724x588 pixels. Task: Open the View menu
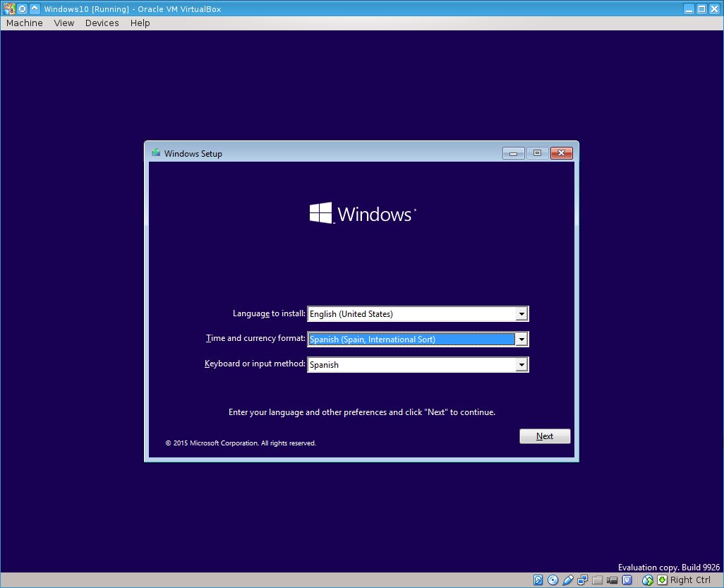tap(64, 23)
